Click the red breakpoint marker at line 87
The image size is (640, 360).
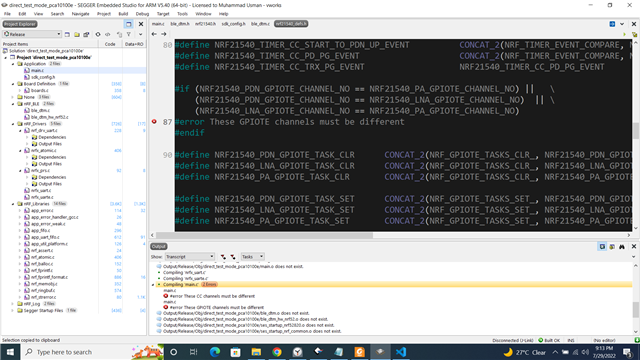tap(154, 122)
